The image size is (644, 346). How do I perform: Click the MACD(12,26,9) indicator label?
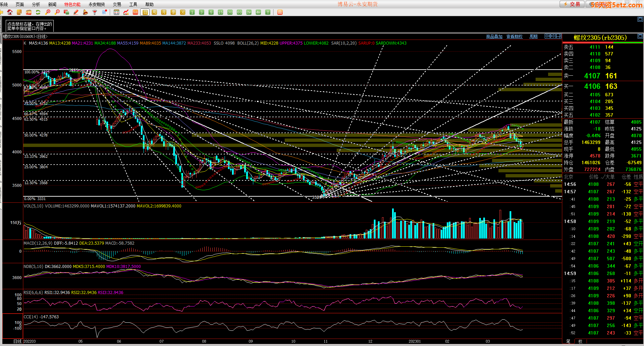click(38, 243)
